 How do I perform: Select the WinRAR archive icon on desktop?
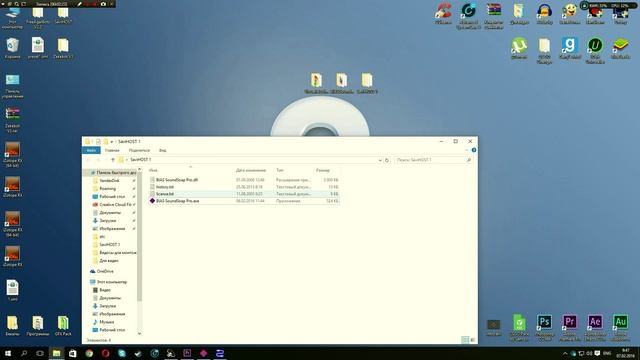coord(493,16)
